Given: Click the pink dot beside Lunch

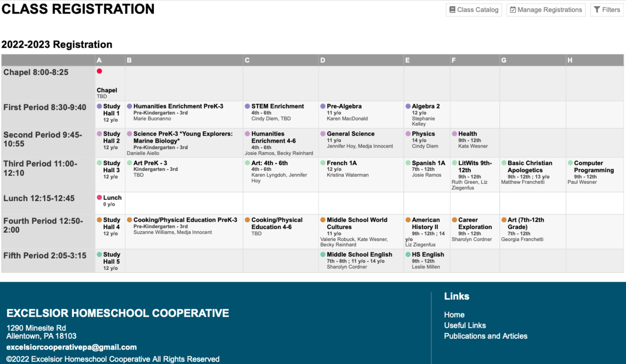Looking at the screenshot, I should click(x=99, y=198).
